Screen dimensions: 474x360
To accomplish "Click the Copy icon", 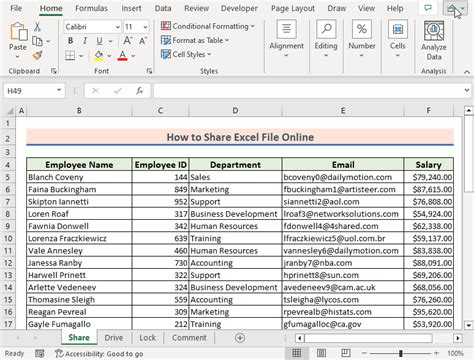I will 37,41.
